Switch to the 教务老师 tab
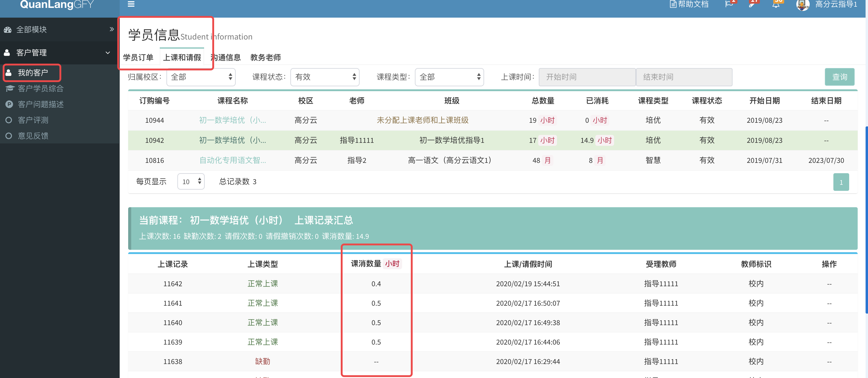 265,58
